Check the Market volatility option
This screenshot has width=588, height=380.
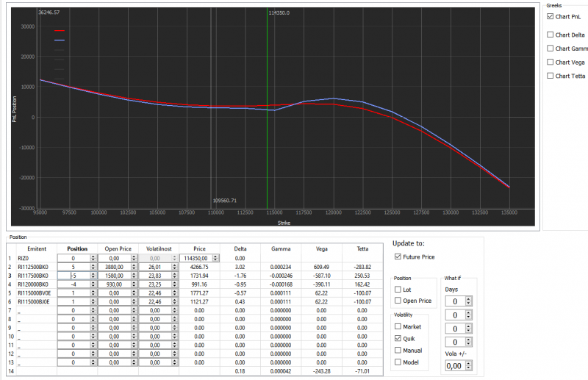point(398,326)
